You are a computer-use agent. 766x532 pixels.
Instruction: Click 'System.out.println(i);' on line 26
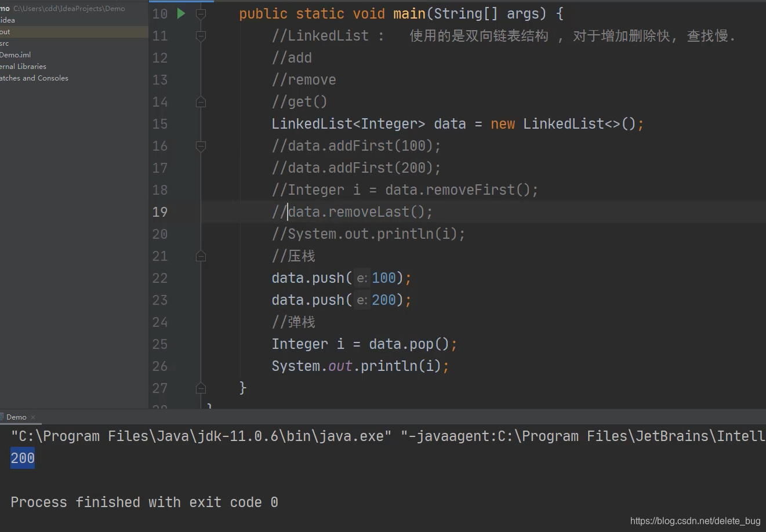(x=361, y=366)
